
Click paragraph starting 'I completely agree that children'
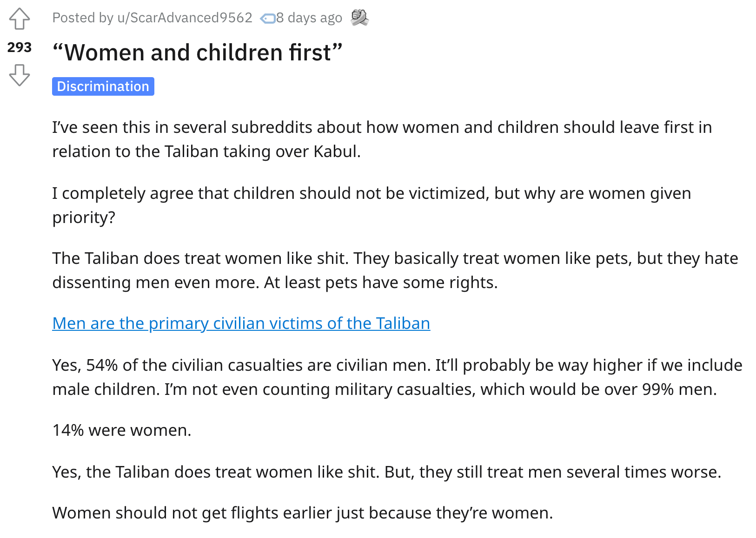(371, 205)
